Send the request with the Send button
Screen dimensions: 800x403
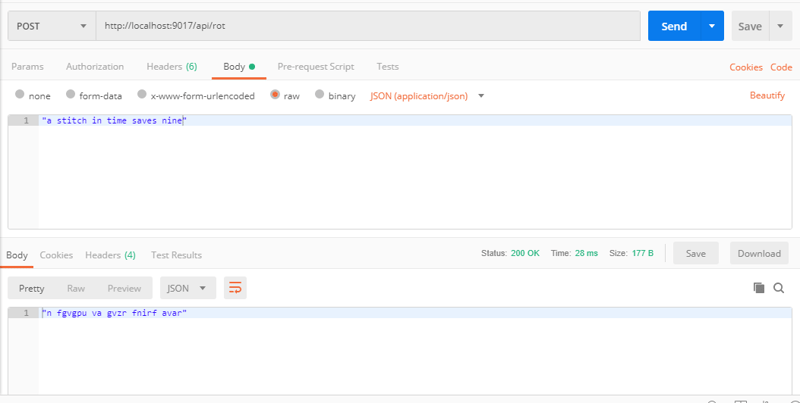674,26
